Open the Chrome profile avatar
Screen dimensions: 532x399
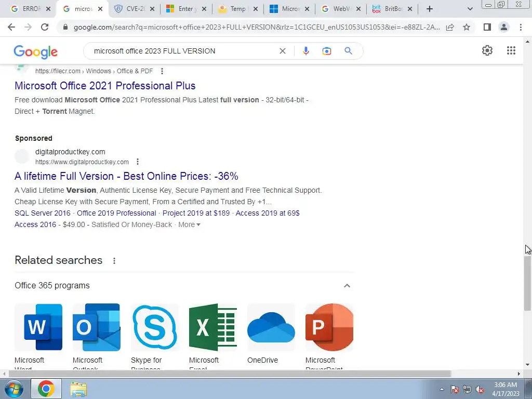tap(504, 27)
